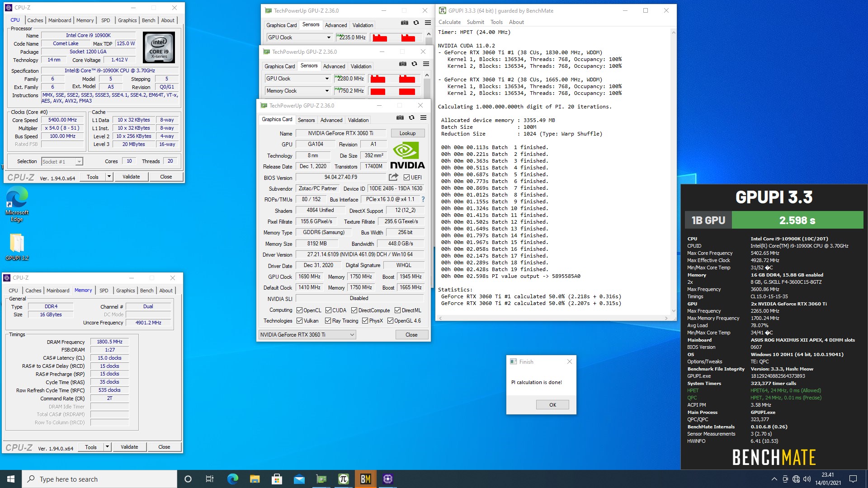Open the Submit menu in GPUPI

(x=475, y=22)
